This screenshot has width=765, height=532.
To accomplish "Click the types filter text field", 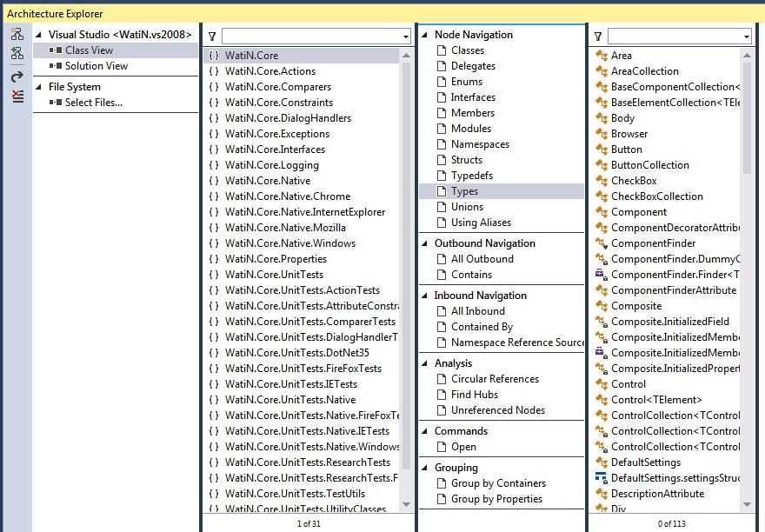I will (675, 37).
